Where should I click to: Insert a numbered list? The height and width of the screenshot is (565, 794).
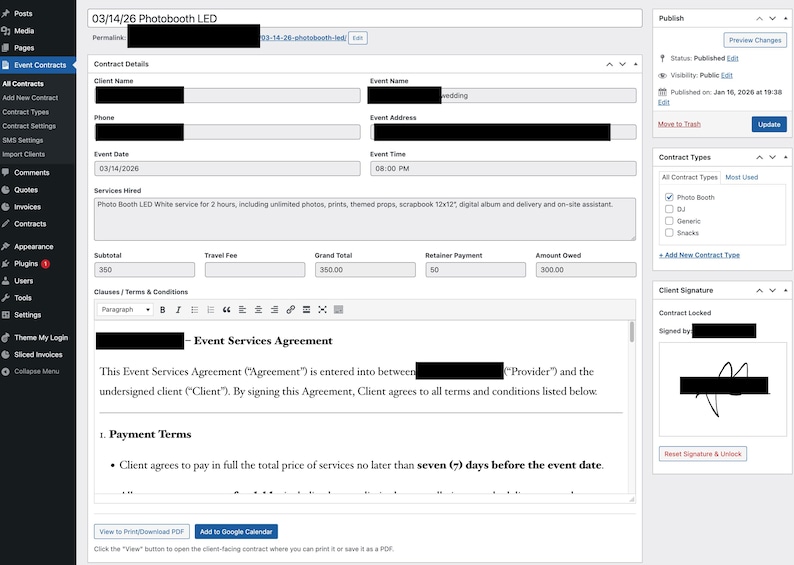pos(211,310)
